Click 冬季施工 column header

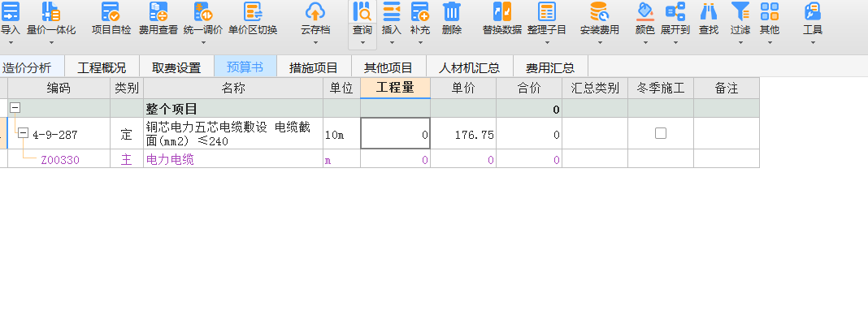[x=661, y=88]
